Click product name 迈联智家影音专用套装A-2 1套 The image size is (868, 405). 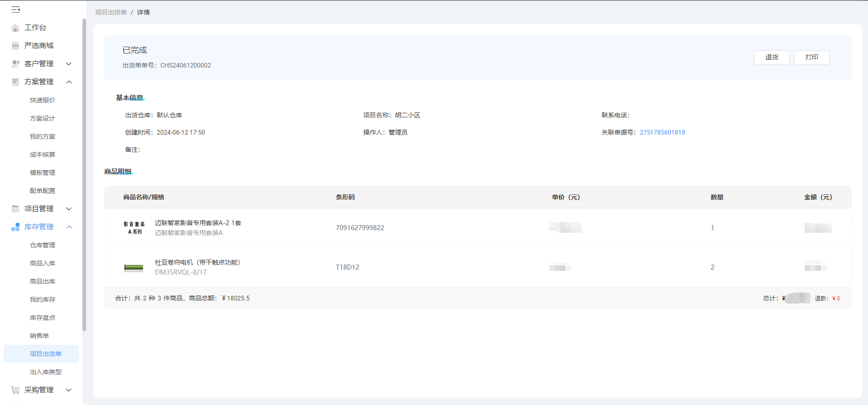point(198,223)
